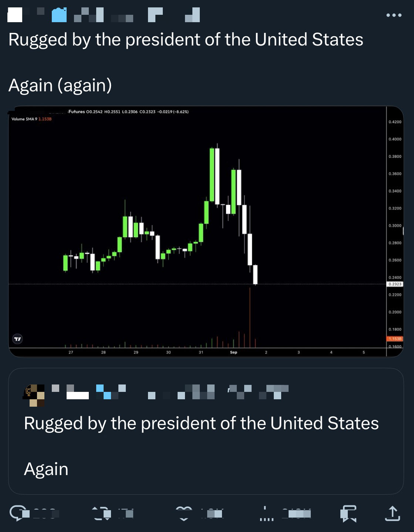Repost using the arrows icon

coord(101,513)
